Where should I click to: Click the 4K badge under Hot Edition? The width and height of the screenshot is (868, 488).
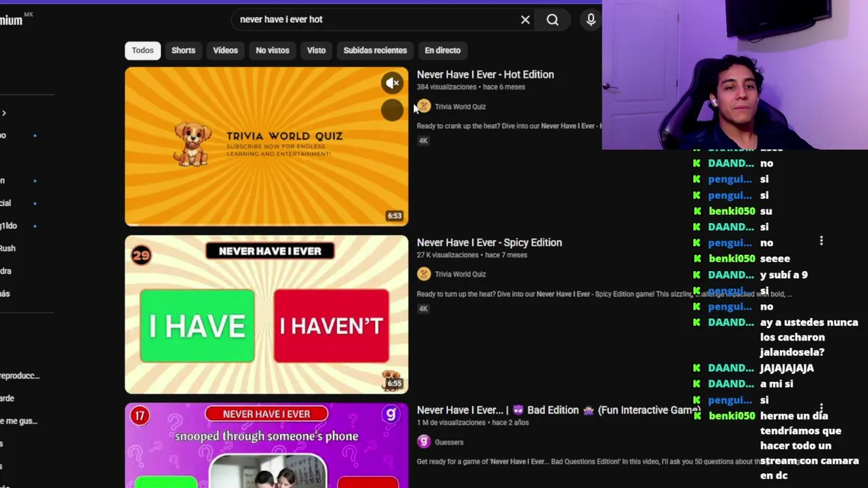tap(423, 141)
